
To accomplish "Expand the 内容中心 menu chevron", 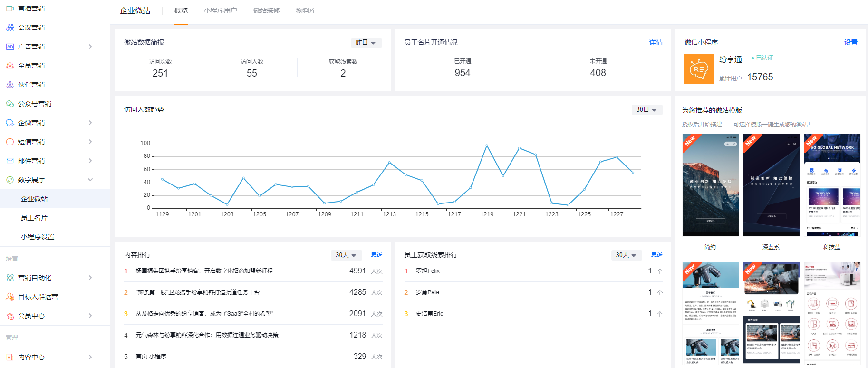I will (x=90, y=357).
